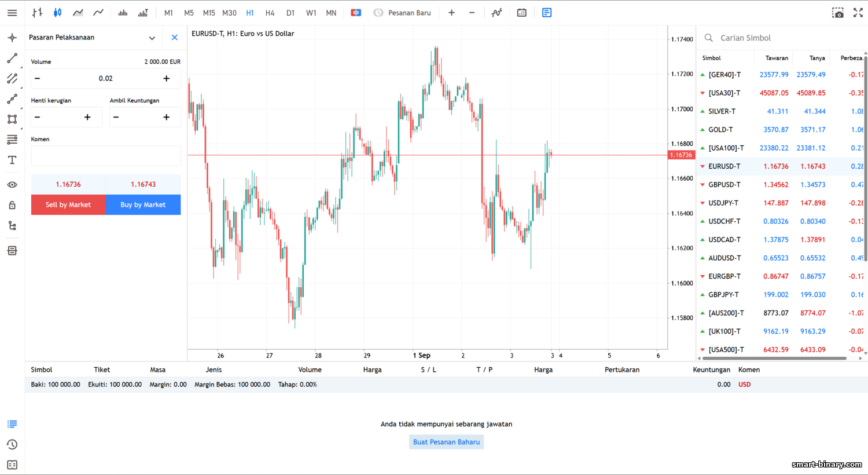Switch chart timeframe to H4
868x475 pixels.
(270, 13)
